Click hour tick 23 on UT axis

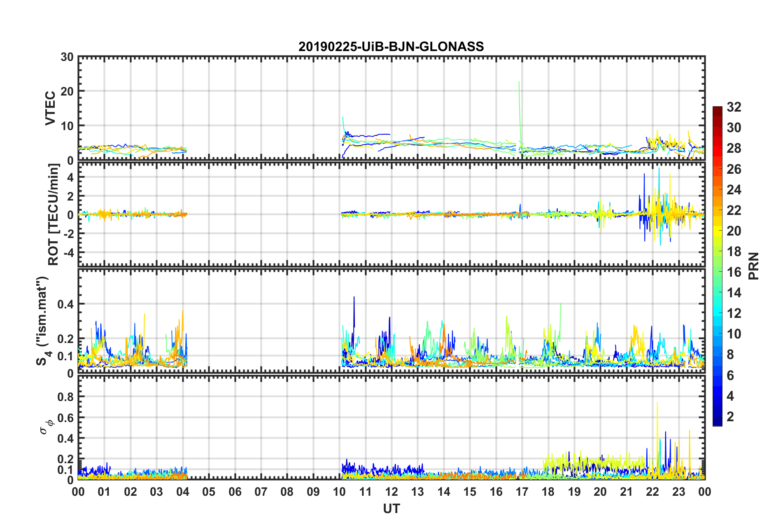click(x=679, y=492)
